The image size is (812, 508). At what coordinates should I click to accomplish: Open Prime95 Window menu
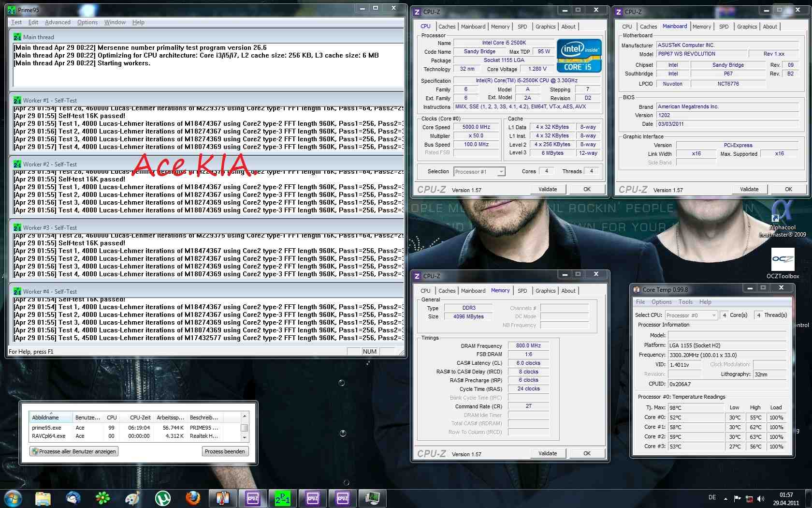click(x=115, y=22)
